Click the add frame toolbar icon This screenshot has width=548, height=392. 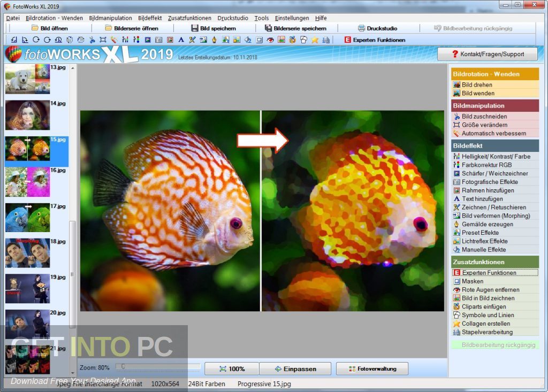tap(170, 40)
